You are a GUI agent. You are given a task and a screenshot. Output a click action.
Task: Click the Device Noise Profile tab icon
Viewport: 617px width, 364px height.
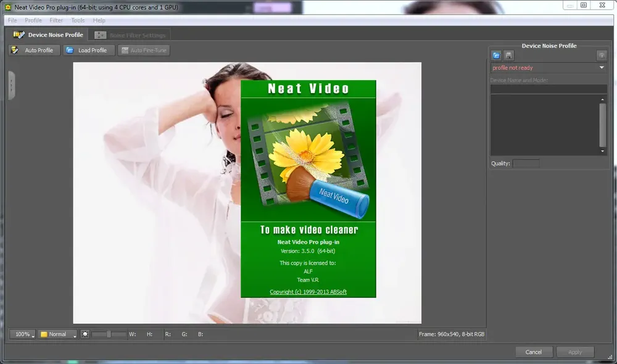[19, 35]
